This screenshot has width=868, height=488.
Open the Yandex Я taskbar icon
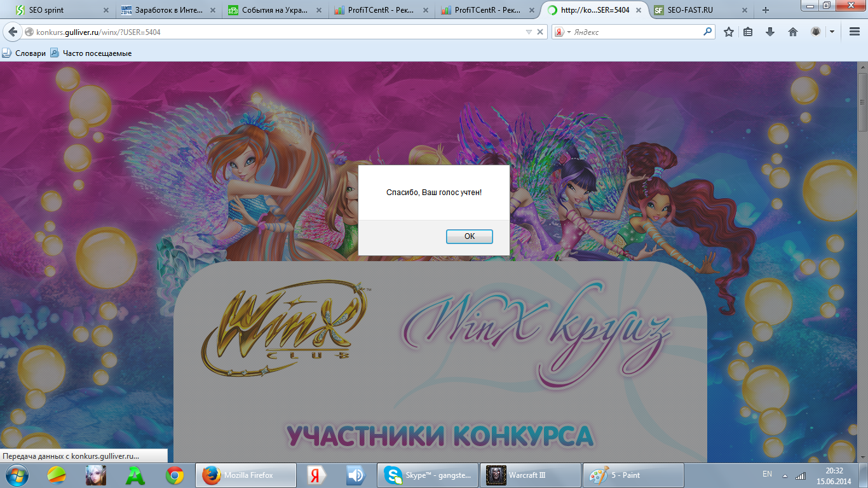tap(316, 475)
